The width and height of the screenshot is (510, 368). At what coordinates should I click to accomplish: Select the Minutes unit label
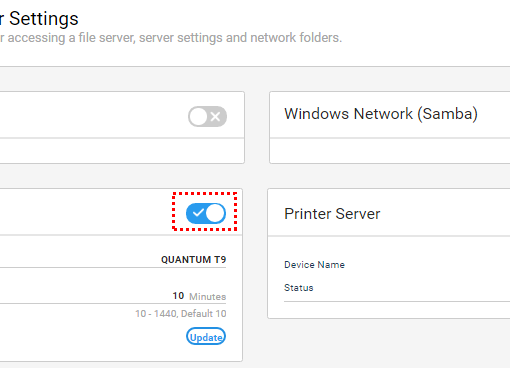click(207, 297)
